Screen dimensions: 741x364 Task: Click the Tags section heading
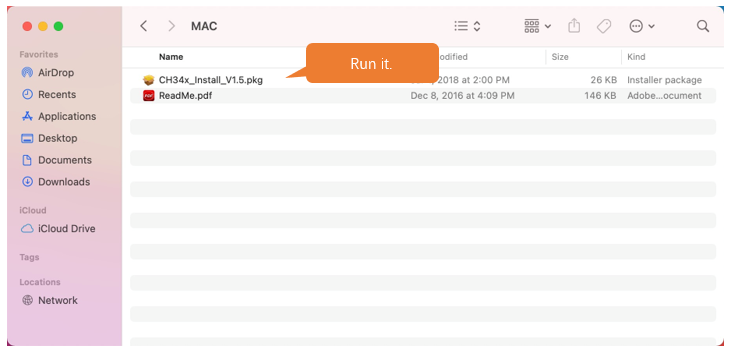(29, 257)
